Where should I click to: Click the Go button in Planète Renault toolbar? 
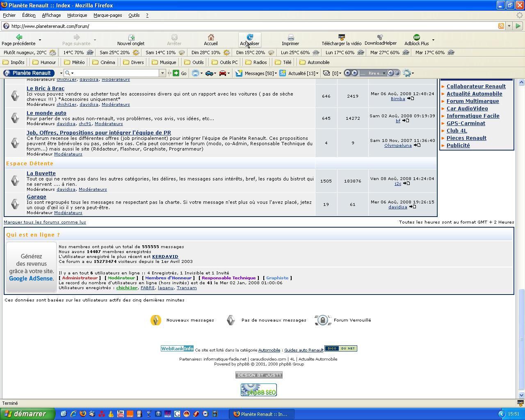[179, 73]
